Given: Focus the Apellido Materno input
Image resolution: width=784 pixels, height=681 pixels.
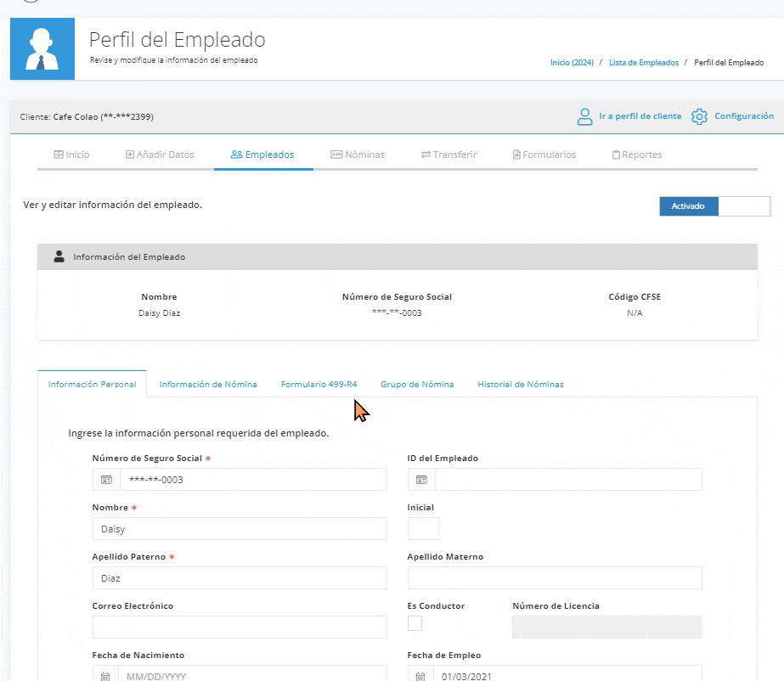Looking at the screenshot, I should point(555,578).
